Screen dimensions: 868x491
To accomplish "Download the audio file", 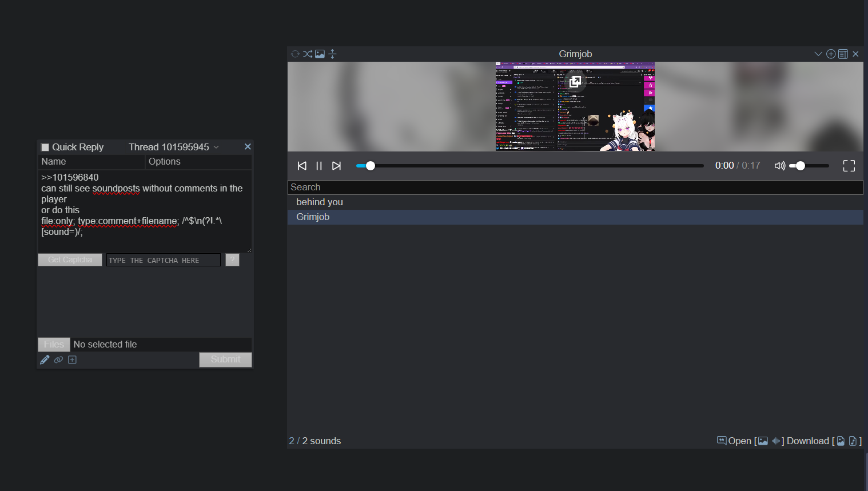I will click(x=853, y=441).
